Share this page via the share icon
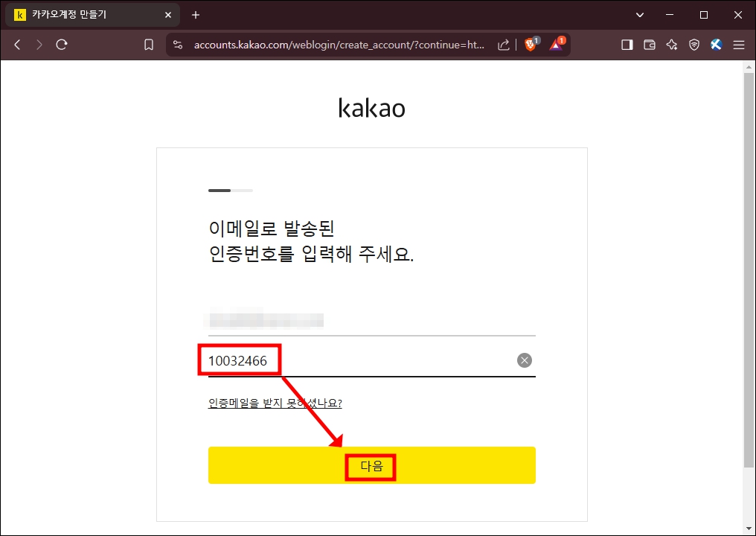This screenshot has height=536, width=756. 503,45
